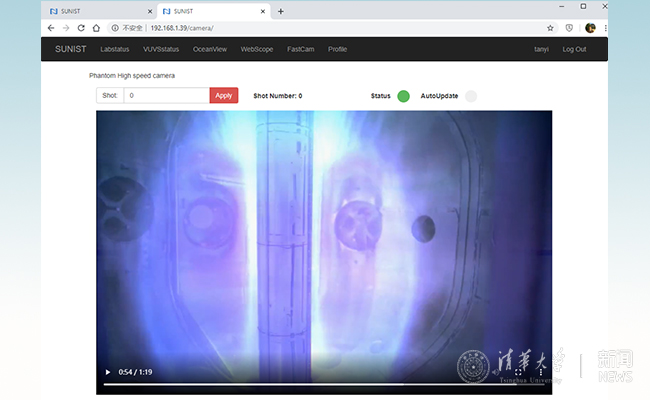Close the second SUNIST tab
The height and width of the screenshot is (400, 650).
pos(263,11)
